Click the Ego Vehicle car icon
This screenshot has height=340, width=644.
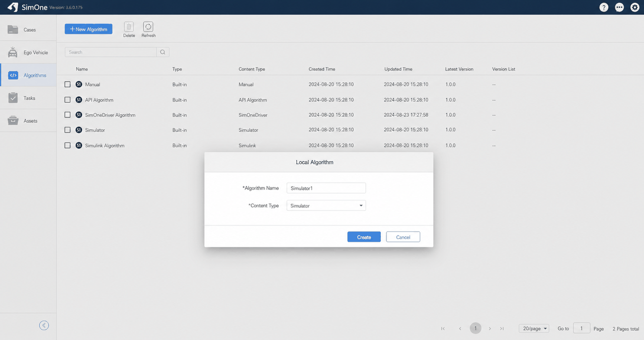point(13,52)
